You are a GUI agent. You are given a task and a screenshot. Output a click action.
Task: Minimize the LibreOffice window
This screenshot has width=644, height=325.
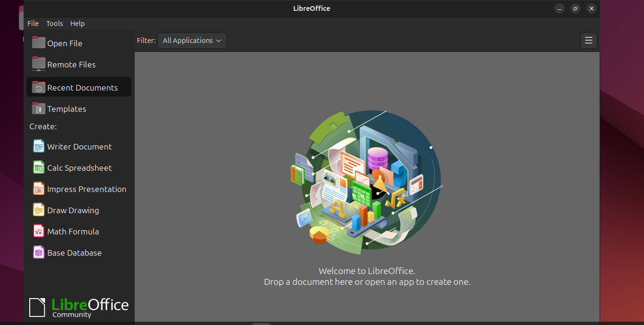pos(559,8)
